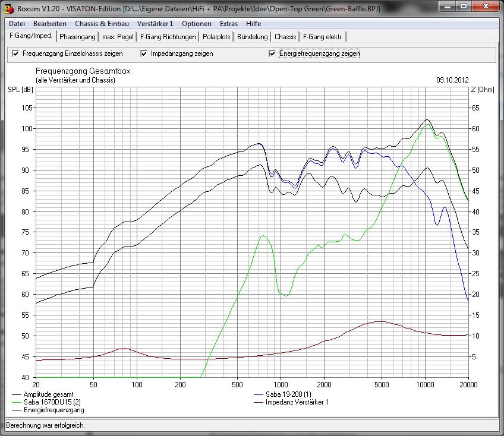Click the Saba 19-200 (1) legend entry
504x436 pixels.
coord(282,394)
